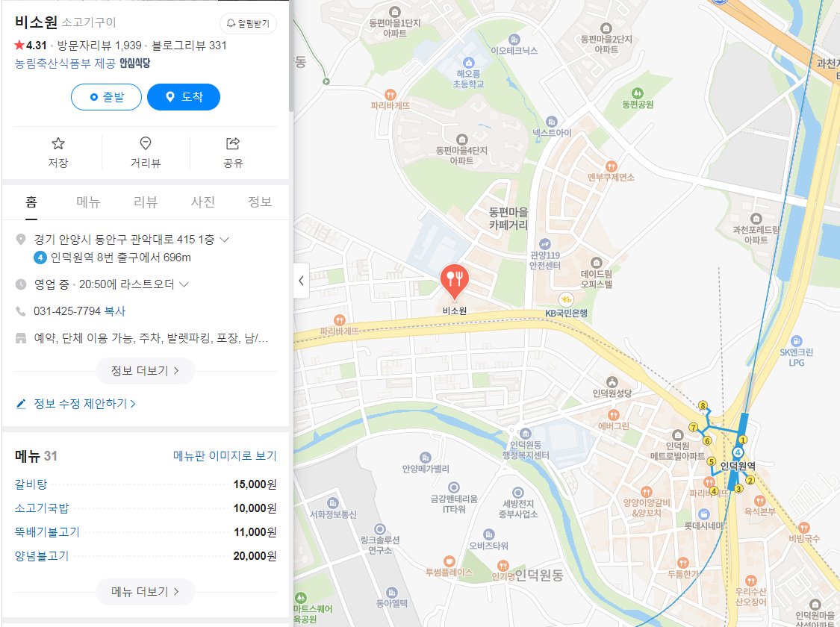This screenshot has width=840, height=627.
Task: Click the share 공유 icon
Action: pyautogui.click(x=233, y=143)
